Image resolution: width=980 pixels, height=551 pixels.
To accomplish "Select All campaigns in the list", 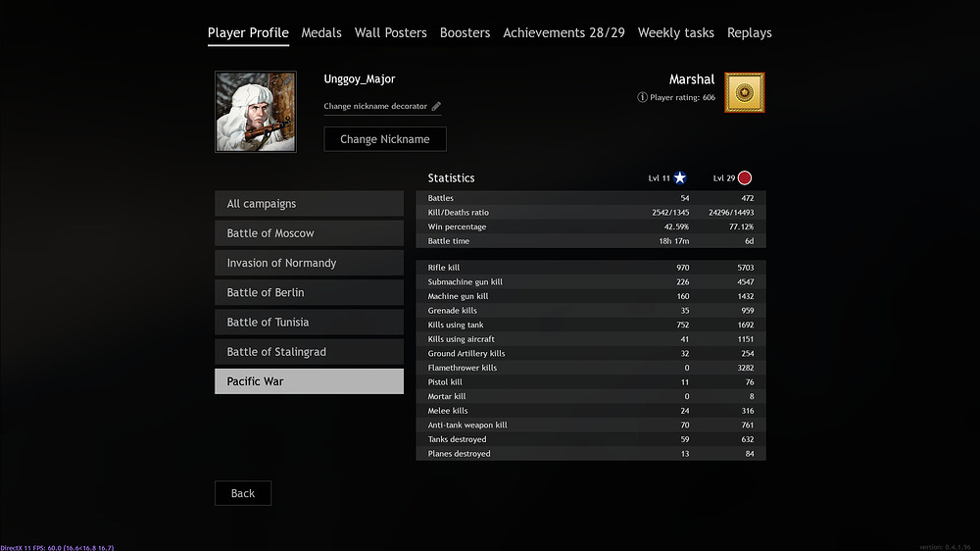I will [309, 204].
